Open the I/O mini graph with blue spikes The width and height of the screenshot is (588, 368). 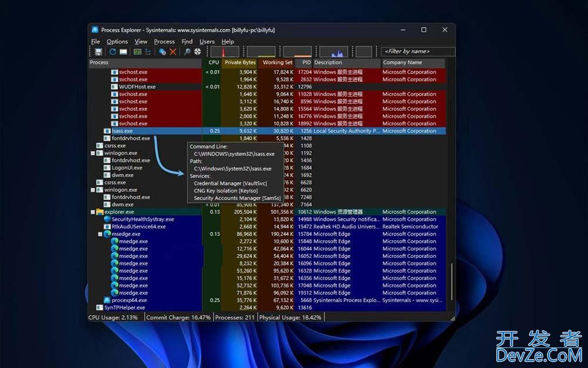click(333, 52)
